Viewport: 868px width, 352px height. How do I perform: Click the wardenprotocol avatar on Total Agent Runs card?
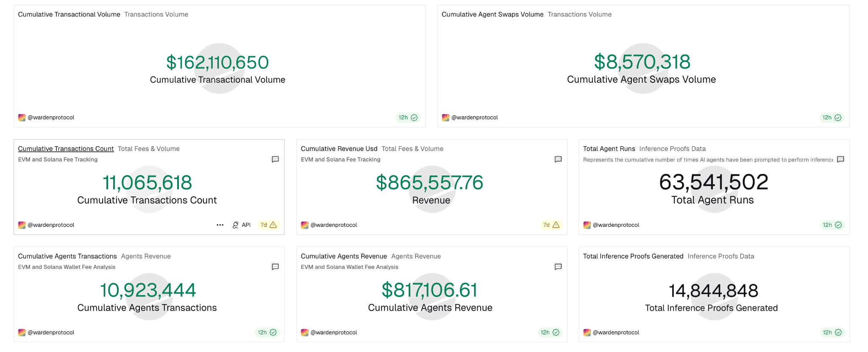tap(587, 225)
